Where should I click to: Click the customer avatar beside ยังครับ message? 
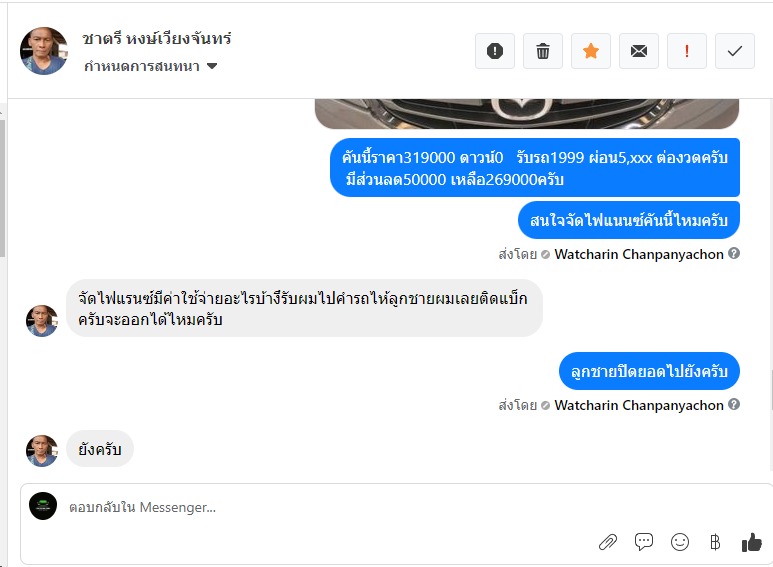tap(42, 450)
